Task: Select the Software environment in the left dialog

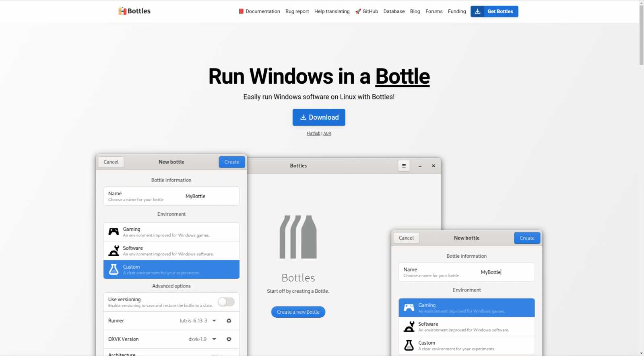Action: 171,250
